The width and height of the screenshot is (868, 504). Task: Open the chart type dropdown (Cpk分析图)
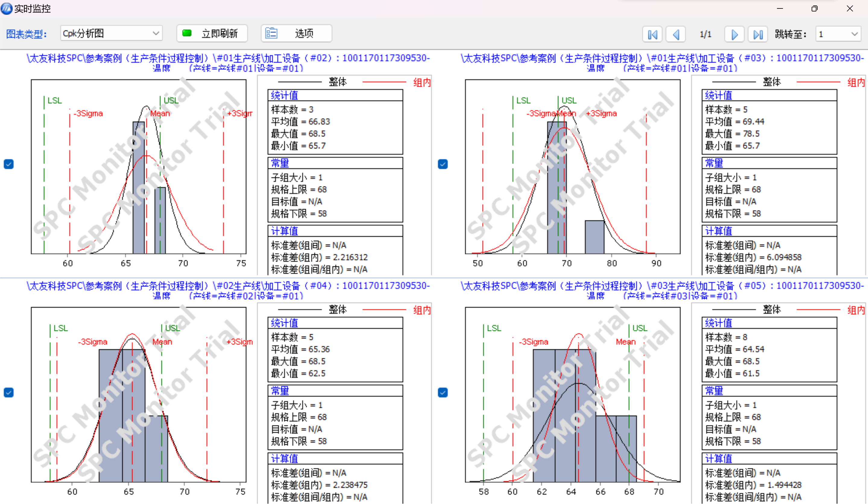pyautogui.click(x=156, y=33)
